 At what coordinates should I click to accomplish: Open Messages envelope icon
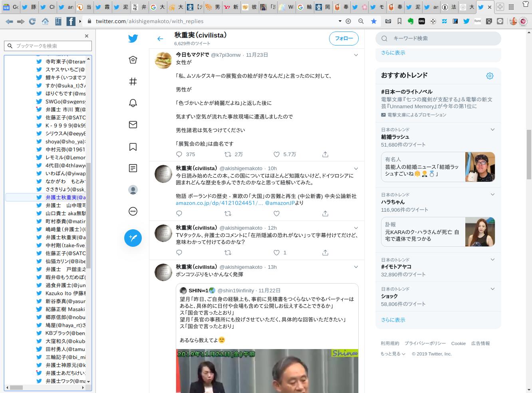pyautogui.click(x=133, y=125)
